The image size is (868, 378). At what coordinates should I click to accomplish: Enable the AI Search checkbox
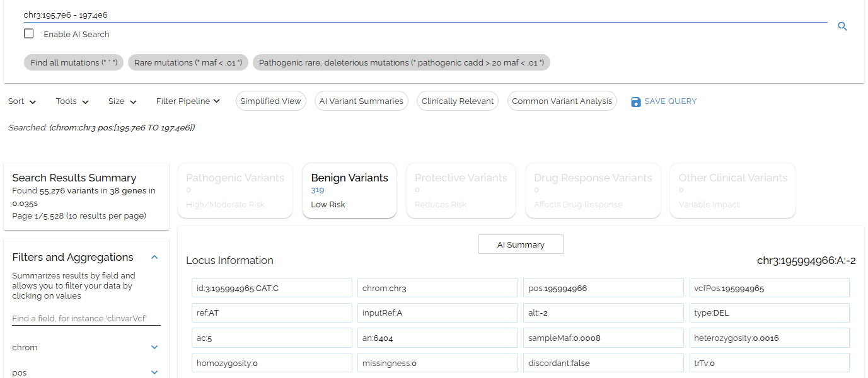[x=29, y=34]
